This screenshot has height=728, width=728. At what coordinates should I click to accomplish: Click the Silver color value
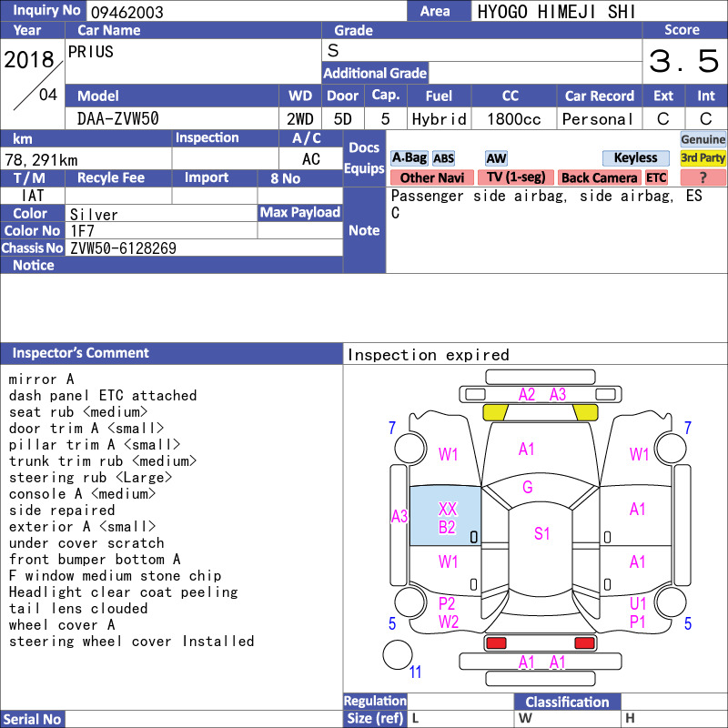point(94,215)
